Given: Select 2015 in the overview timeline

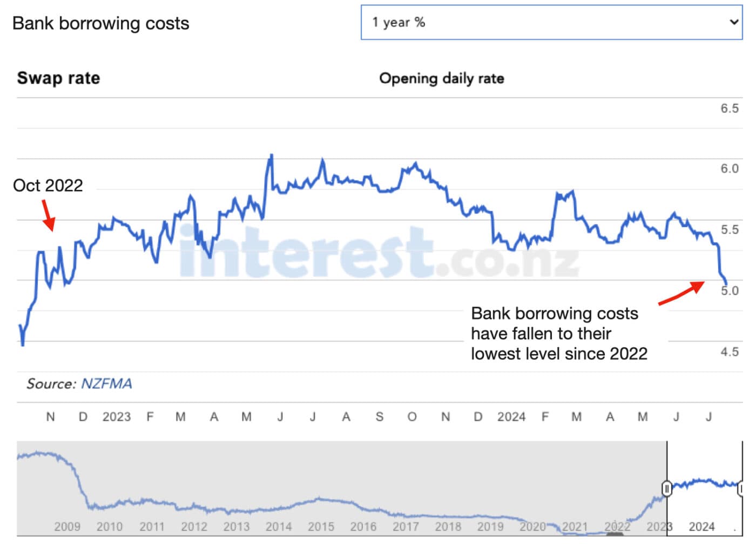Looking at the screenshot, I should click(321, 526).
